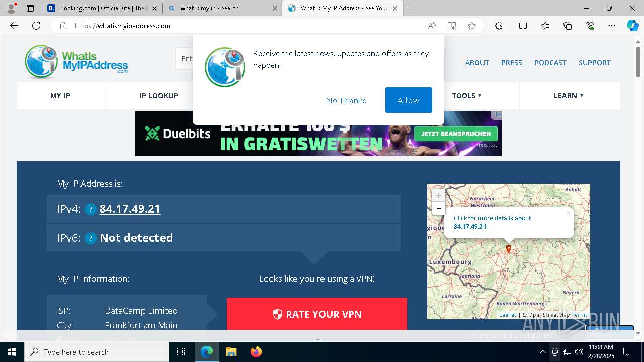The width and height of the screenshot is (644, 362).
Task: Open the PODCAST link
Action: pos(550,63)
